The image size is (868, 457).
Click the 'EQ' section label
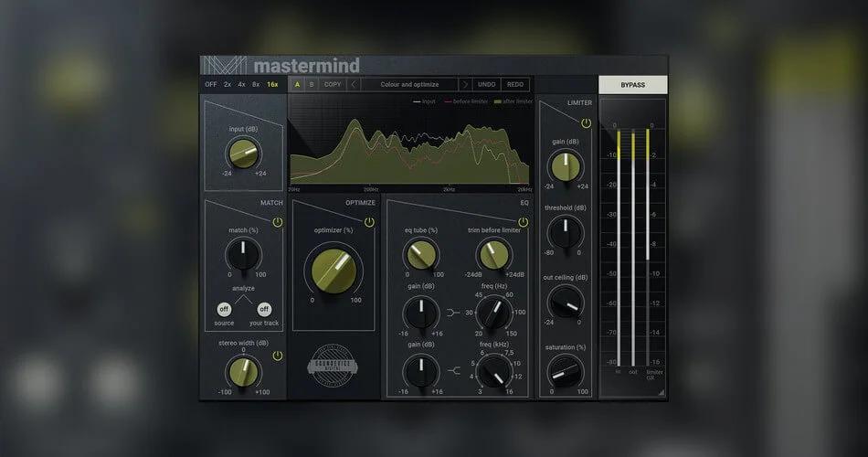click(x=524, y=203)
